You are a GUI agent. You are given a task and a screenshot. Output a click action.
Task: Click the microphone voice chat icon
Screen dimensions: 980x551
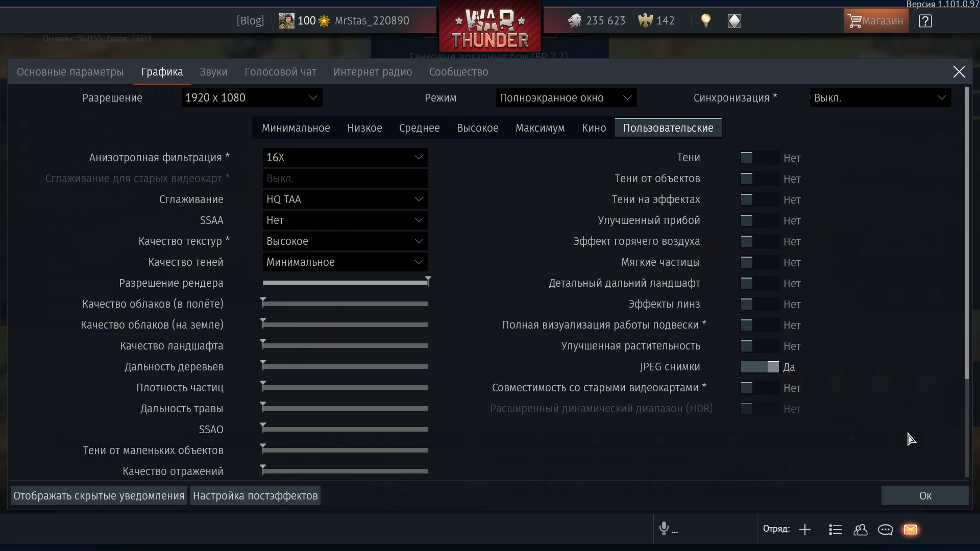664,529
